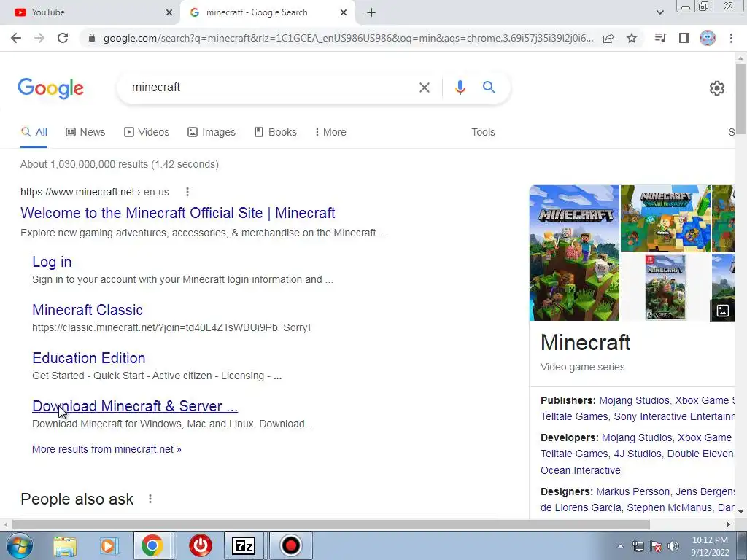Click the more images icon on the Minecraft panel
The width and height of the screenshot is (747, 560).
(723, 311)
